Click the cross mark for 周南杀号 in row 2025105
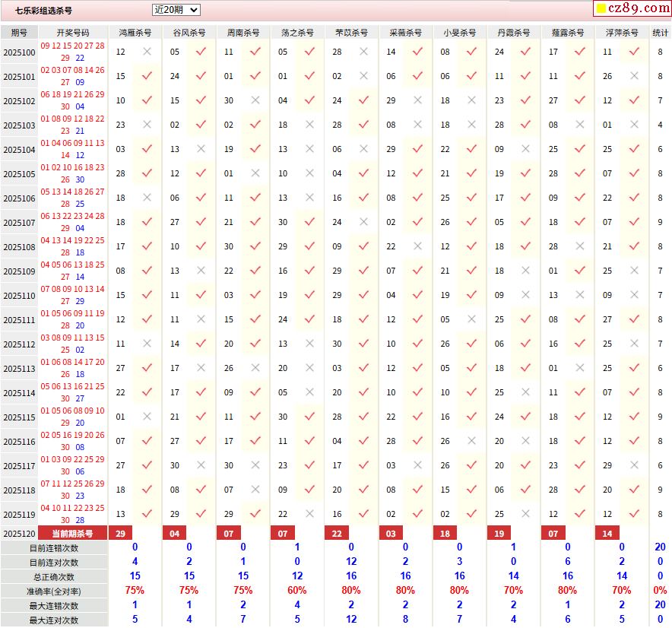Screen dimensions: 672x628 255,173
